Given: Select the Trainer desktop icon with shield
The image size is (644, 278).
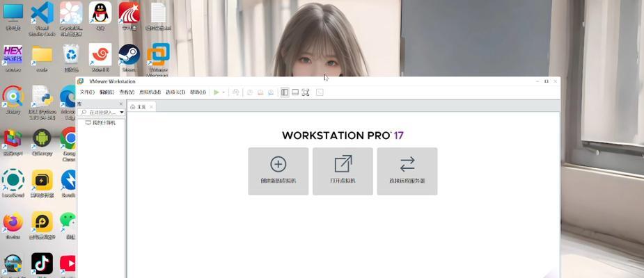Looking at the screenshot, I should pyautogui.click(x=13, y=265).
